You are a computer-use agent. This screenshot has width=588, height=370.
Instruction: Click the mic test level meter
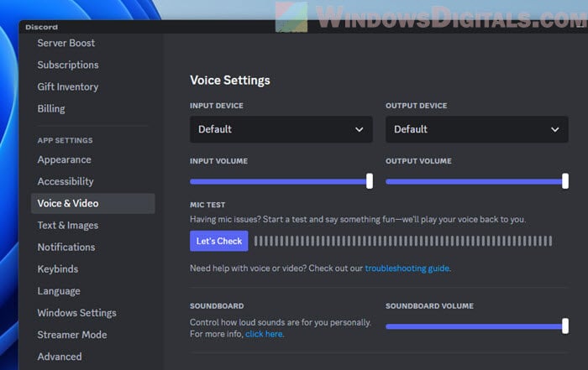click(x=403, y=241)
